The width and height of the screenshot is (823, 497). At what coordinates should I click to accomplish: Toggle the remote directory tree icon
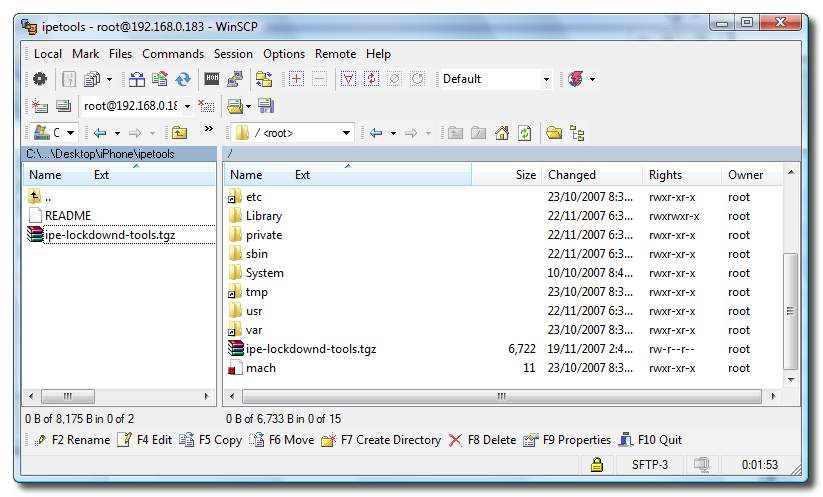tap(577, 132)
